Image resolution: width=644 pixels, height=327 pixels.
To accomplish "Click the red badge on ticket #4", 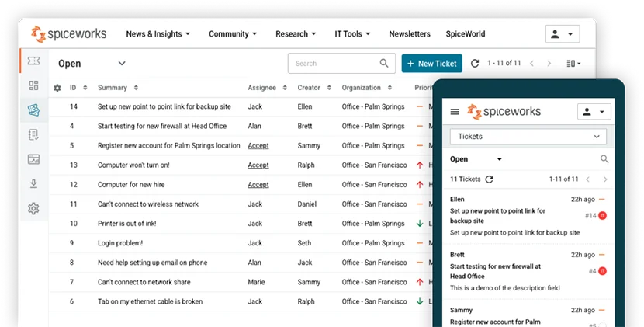I will coord(603,271).
